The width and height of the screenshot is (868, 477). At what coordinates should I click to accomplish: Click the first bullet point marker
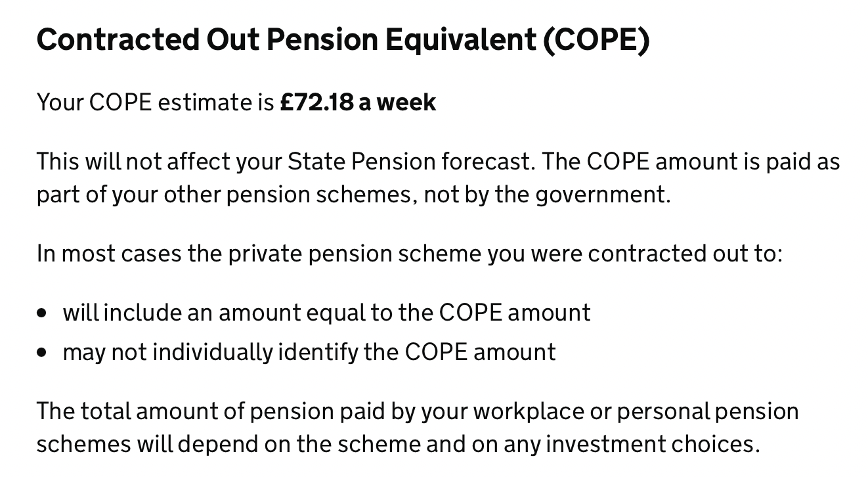[43, 313]
